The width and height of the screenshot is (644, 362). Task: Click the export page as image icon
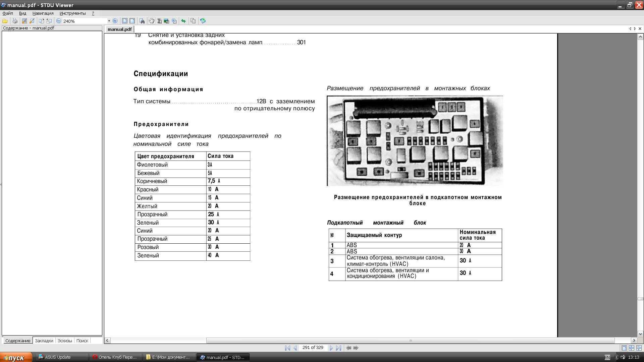click(x=24, y=21)
